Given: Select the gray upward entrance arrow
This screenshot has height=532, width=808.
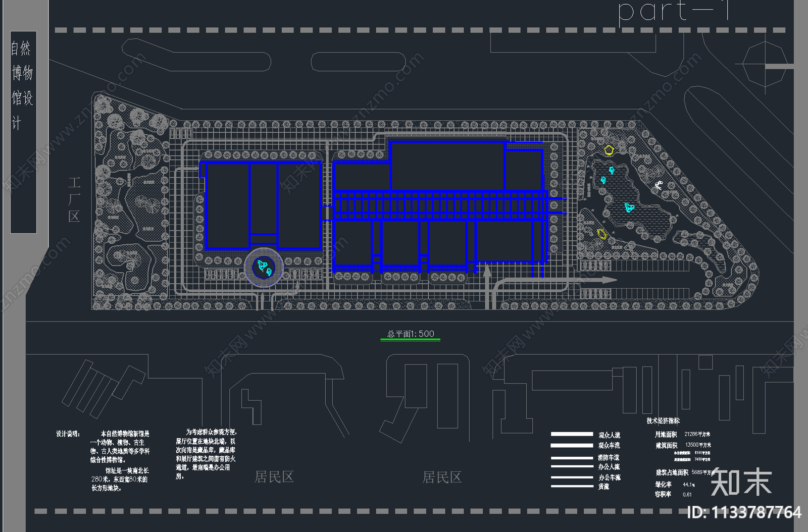Looking at the screenshot, I should click(487, 285).
